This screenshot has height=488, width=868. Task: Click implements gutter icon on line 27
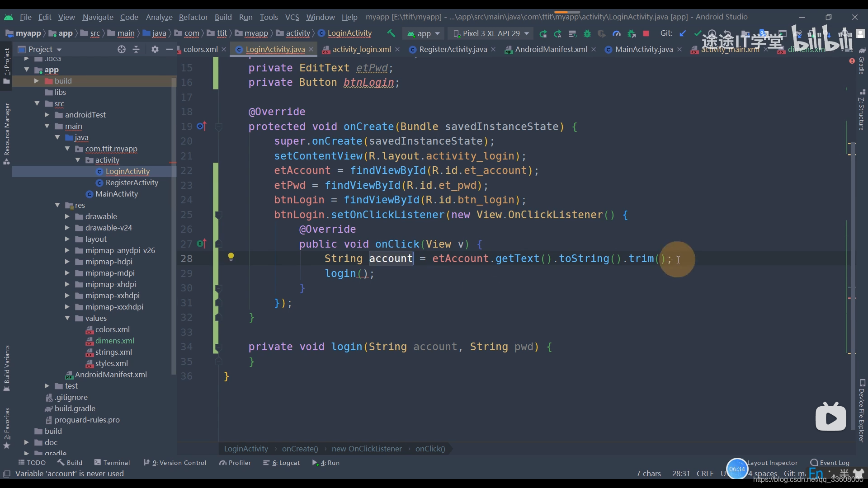(x=202, y=244)
